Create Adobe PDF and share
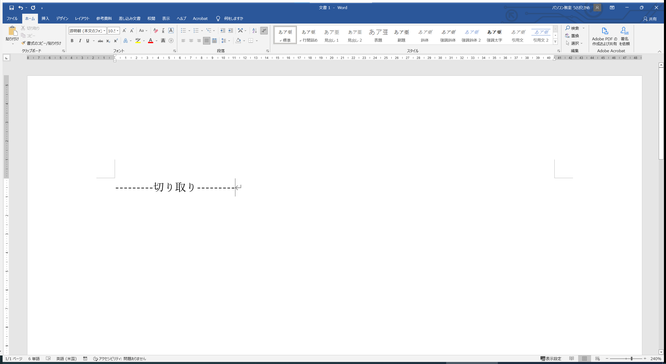Image resolution: width=666 pixels, height=364 pixels. point(605,36)
